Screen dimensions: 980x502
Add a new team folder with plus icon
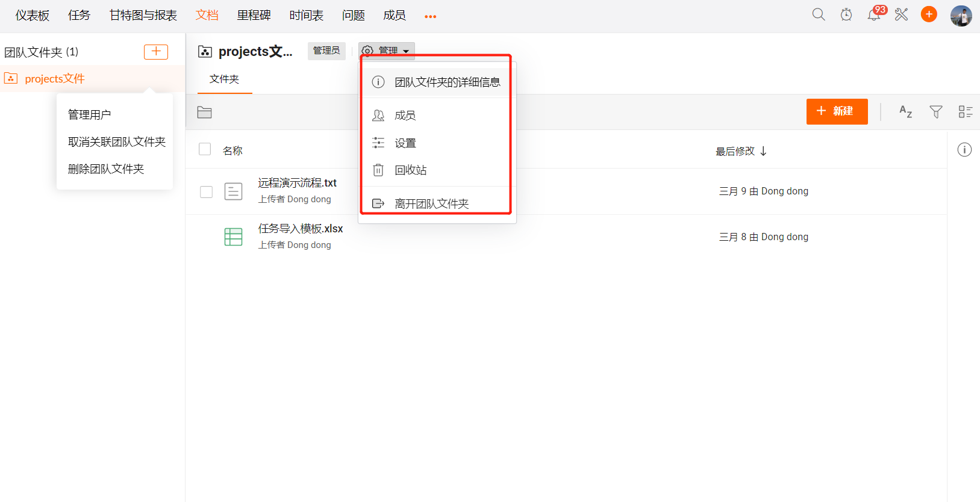[x=155, y=52]
